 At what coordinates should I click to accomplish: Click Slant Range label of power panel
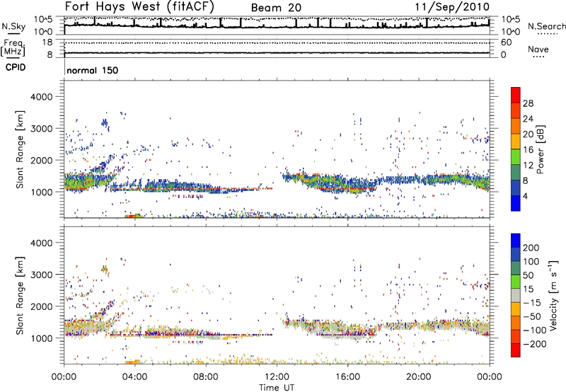tap(20, 149)
